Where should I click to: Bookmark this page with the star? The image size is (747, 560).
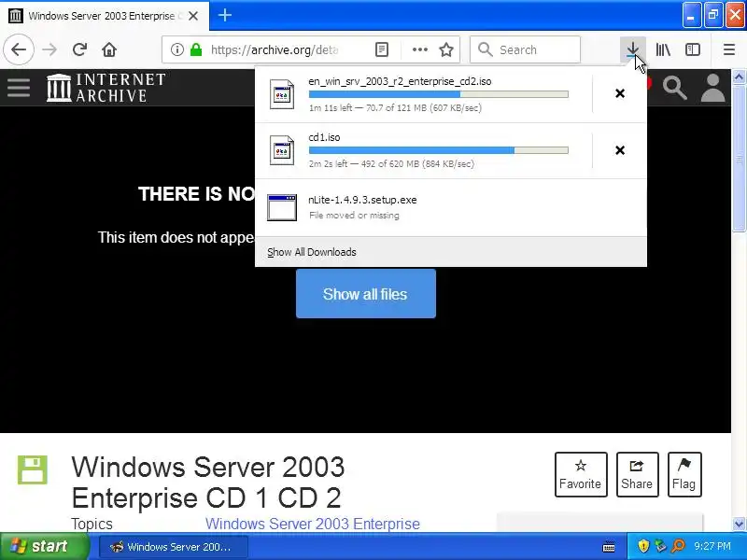click(446, 49)
